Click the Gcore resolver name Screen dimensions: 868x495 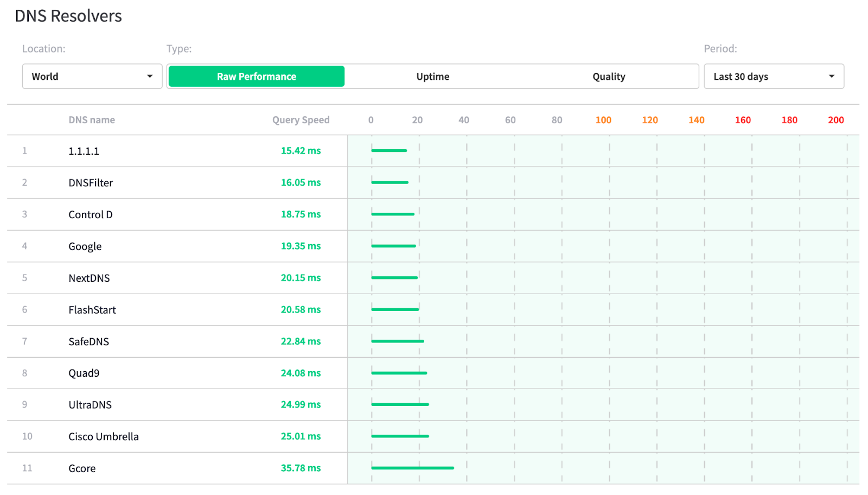point(82,468)
